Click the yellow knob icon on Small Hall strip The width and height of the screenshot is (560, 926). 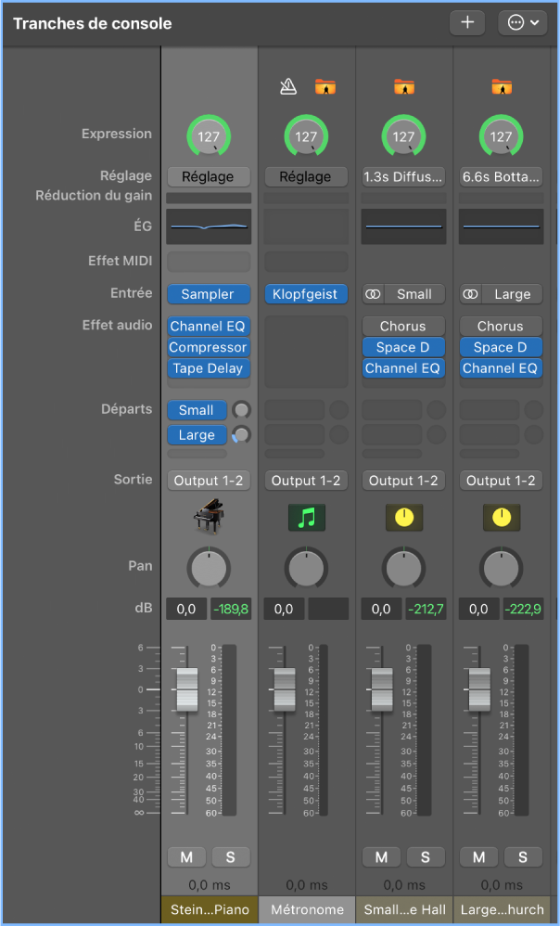tap(403, 517)
